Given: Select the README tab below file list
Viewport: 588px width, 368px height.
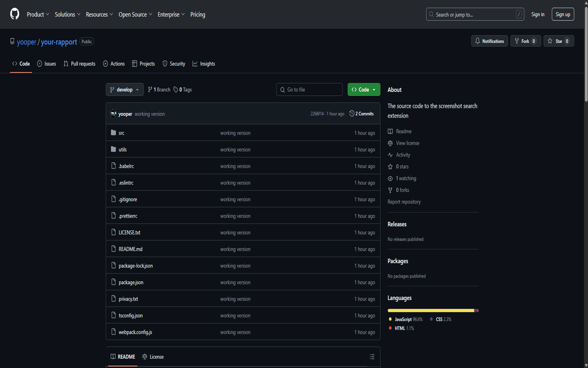Looking at the screenshot, I should coord(123,357).
